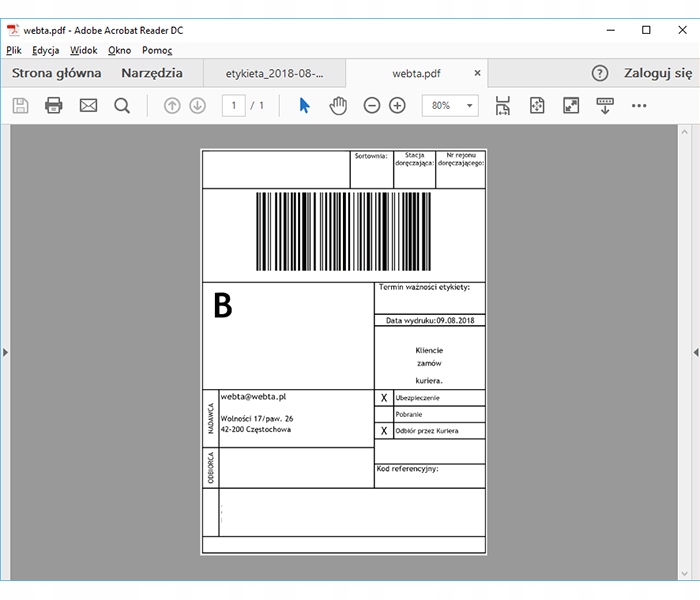
Task: Click the text '42-200 Częstochowa'
Action: [x=256, y=429]
